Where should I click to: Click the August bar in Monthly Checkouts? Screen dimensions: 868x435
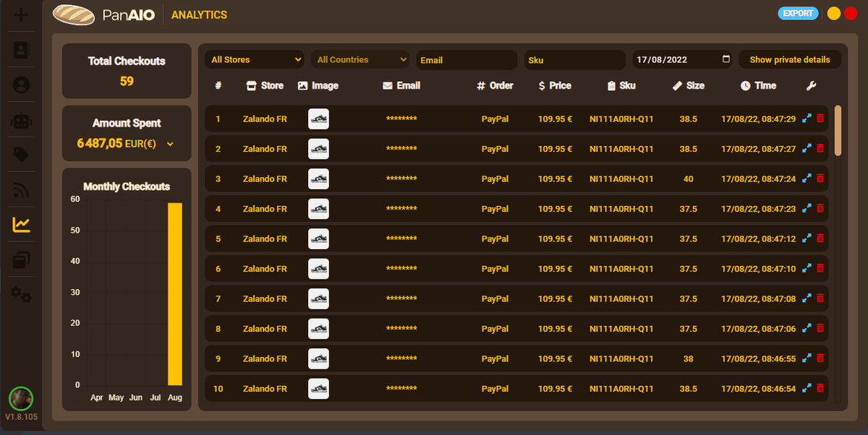[175, 294]
